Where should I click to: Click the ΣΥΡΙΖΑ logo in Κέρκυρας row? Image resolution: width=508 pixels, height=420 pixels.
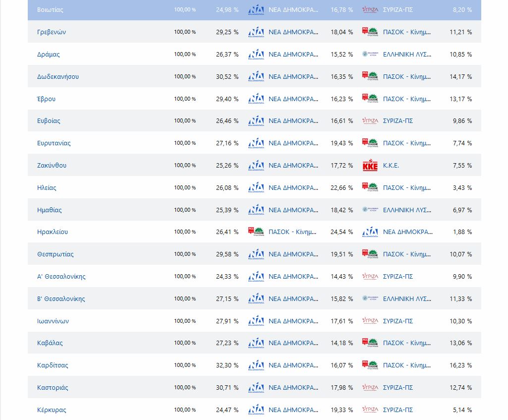[x=370, y=410]
